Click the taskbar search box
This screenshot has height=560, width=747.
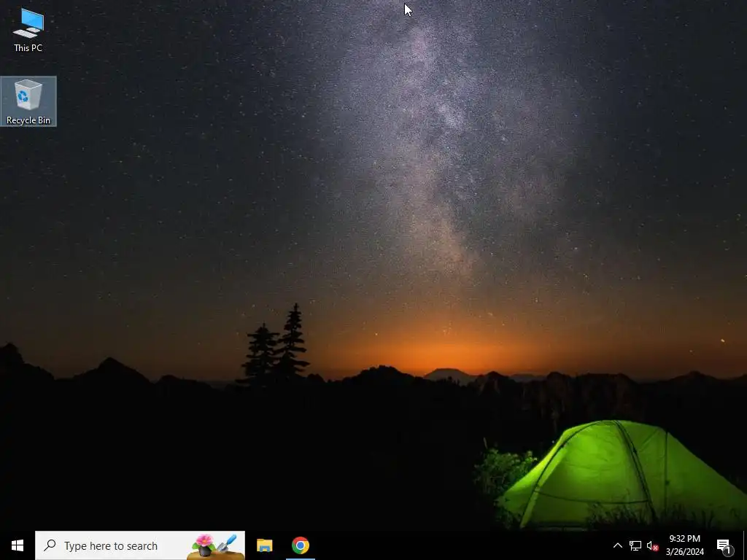[140, 545]
